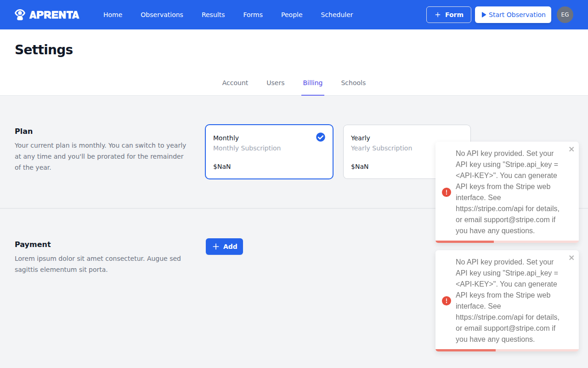Navigate to the Scheduler page
Image resolution: width=588 pixels, height=368 pixels.
[337, 14]
